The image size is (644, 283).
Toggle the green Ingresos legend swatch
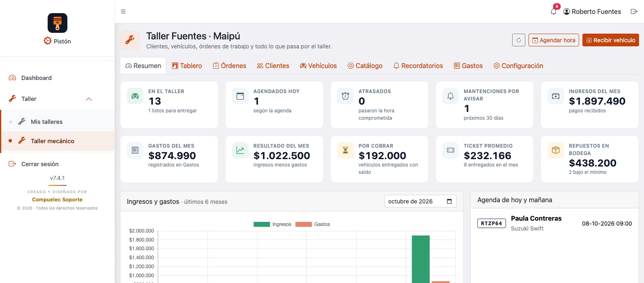(x=262, y=224)
